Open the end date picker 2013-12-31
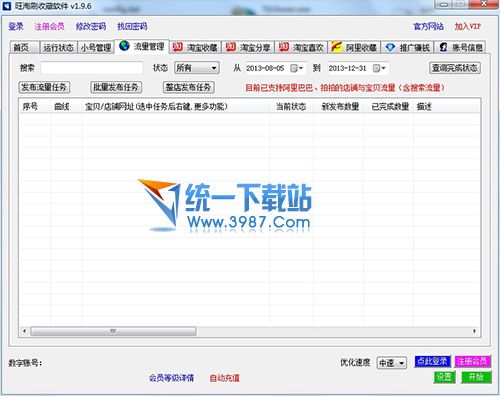The width and height of the screenshot is (500, 396). click(379, 68)
